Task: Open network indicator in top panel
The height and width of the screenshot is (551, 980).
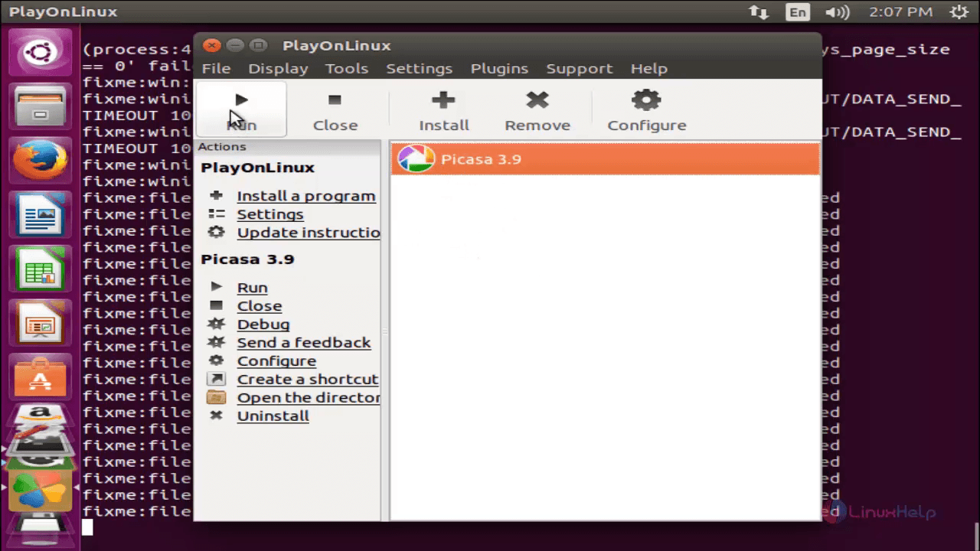Action: pos(758,12)
